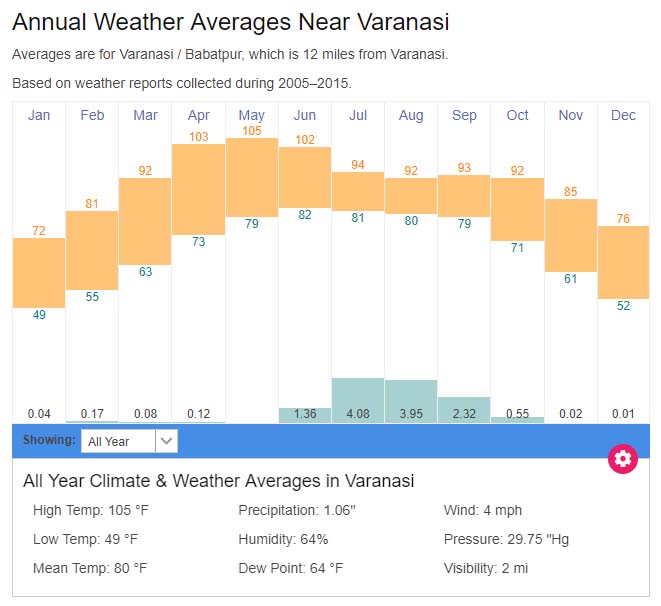This screenshot has height=606, width=661.
Task: Click the July precipitation bar
Action: tap(358, 400)
